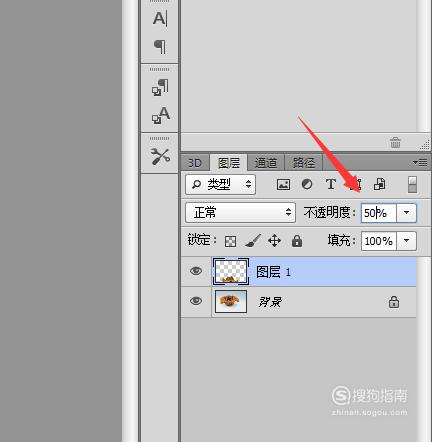Open the Character Styles panel icon
Viewport: 432px width, 442px height.
[x=161, y=115]
